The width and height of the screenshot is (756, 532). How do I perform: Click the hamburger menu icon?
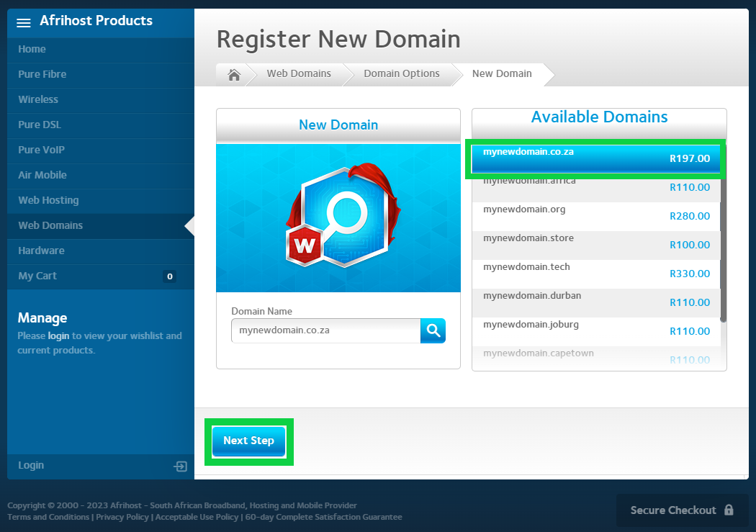point(24,22)
